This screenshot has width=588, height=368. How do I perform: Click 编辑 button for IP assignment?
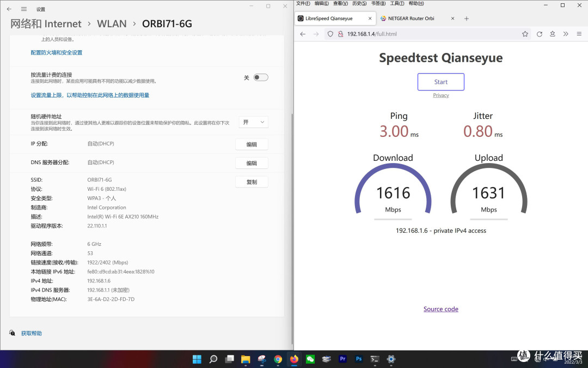(x=252, y=144)
